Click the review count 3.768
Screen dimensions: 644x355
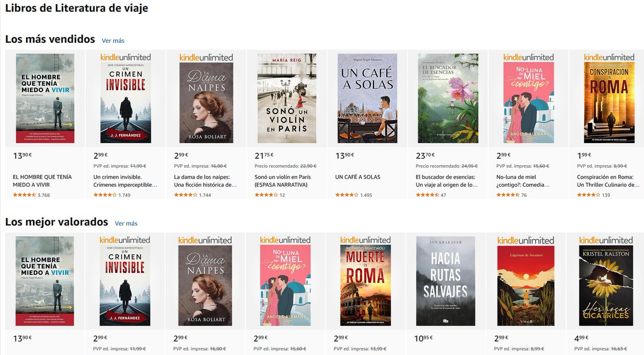pyautogui.click(x=43, y=195)
